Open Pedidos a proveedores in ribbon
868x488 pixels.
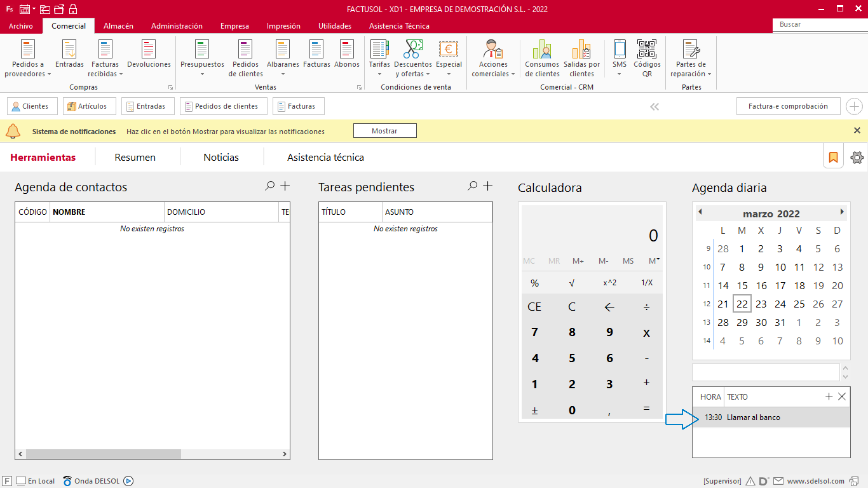pyautogui.click(x=28, y=58)
